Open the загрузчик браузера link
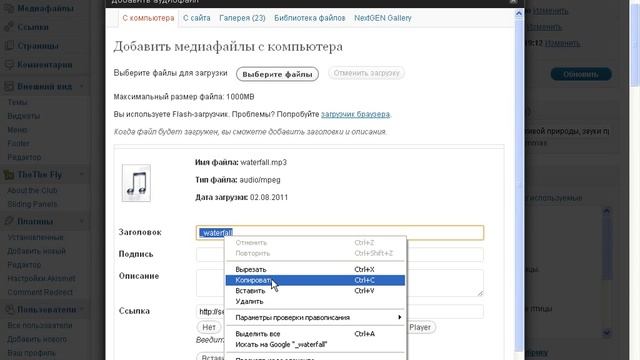Image resolution: width=640 pixels, height=360 pixels. 356,114
